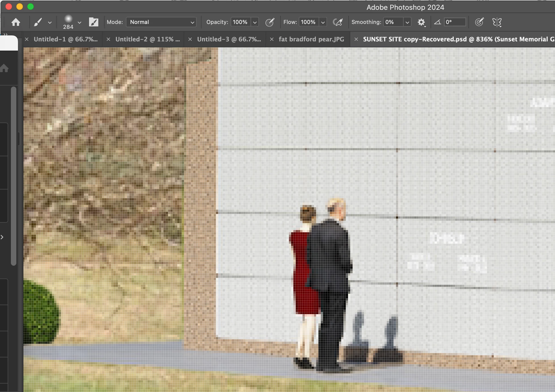The width and height of the screenshot is (555, 392).
Task: Open the blending Mode dropdown set to Normal
Action: click(x=161, y=22)
